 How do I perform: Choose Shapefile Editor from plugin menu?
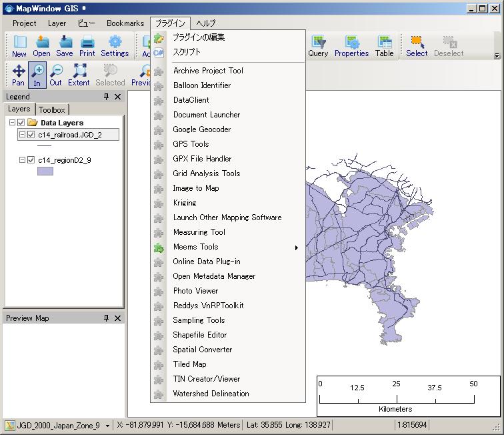[200, 335]
